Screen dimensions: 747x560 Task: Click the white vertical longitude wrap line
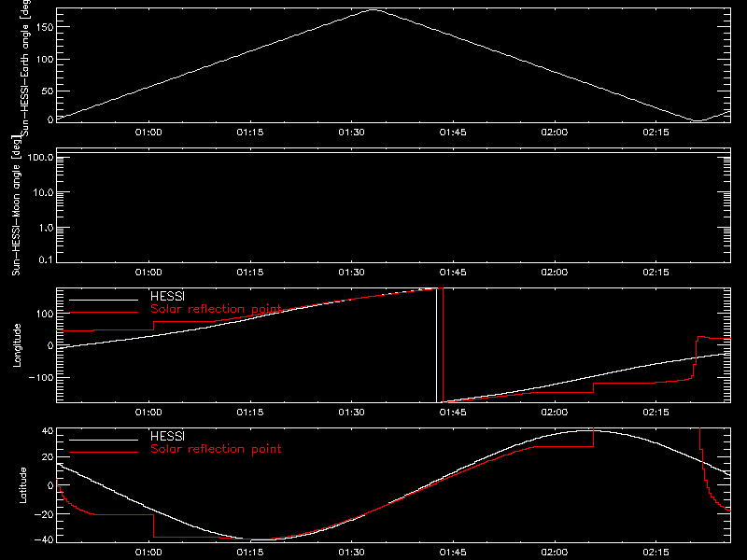(x=436, y=345)
